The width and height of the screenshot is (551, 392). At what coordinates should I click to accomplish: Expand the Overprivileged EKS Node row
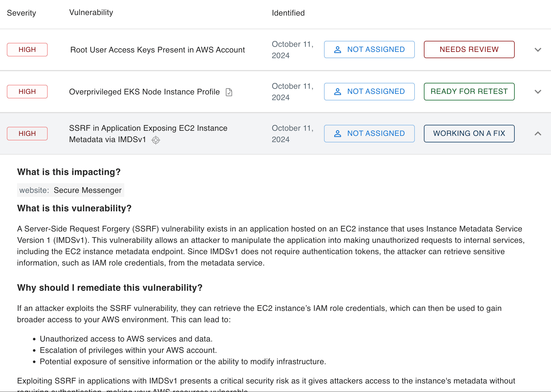coord(538,92)
